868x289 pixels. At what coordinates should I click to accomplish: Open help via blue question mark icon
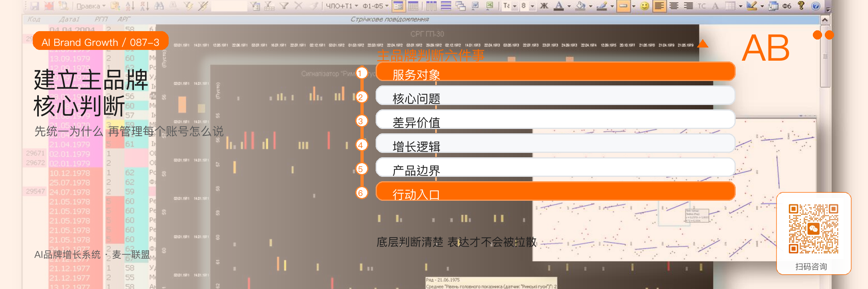pos(816,6)
